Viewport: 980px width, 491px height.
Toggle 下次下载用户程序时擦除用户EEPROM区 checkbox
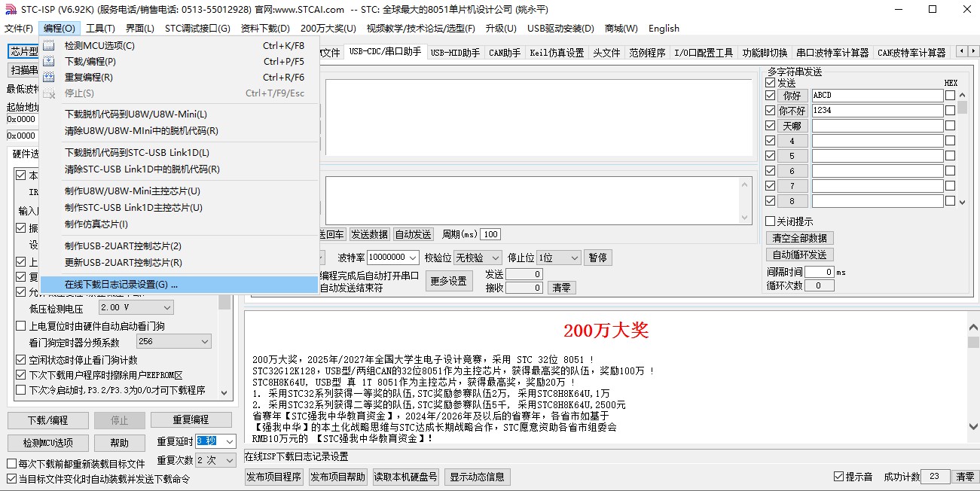point(21,375)
